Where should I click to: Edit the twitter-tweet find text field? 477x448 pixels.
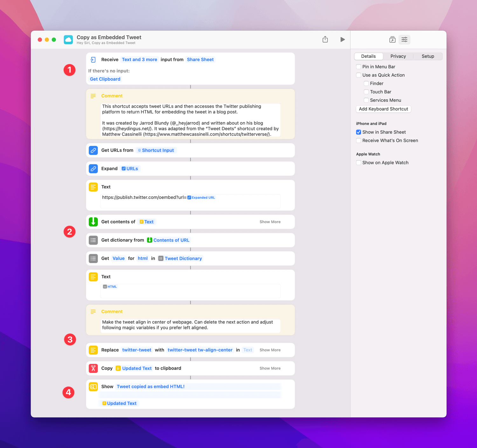pos(137,350)
